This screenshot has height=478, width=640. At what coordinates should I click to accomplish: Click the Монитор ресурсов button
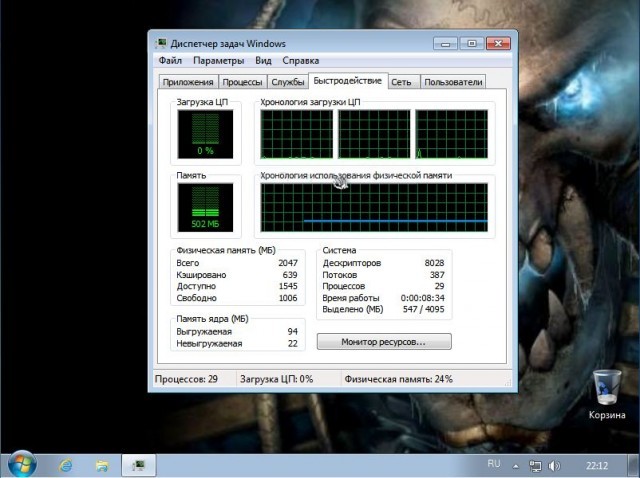[384, 342]
